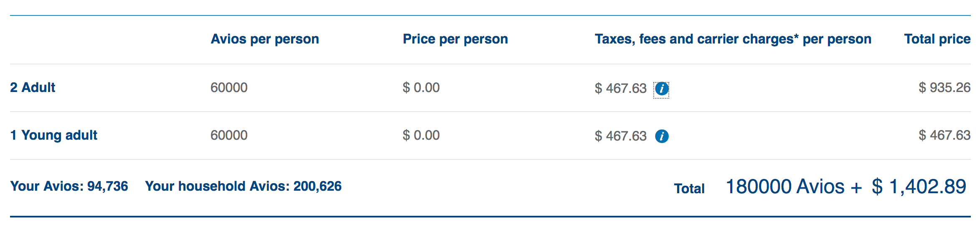Select the '1 Young adult' row label
The width and height of the screenshot is (980, 225).
coord(53,135)
